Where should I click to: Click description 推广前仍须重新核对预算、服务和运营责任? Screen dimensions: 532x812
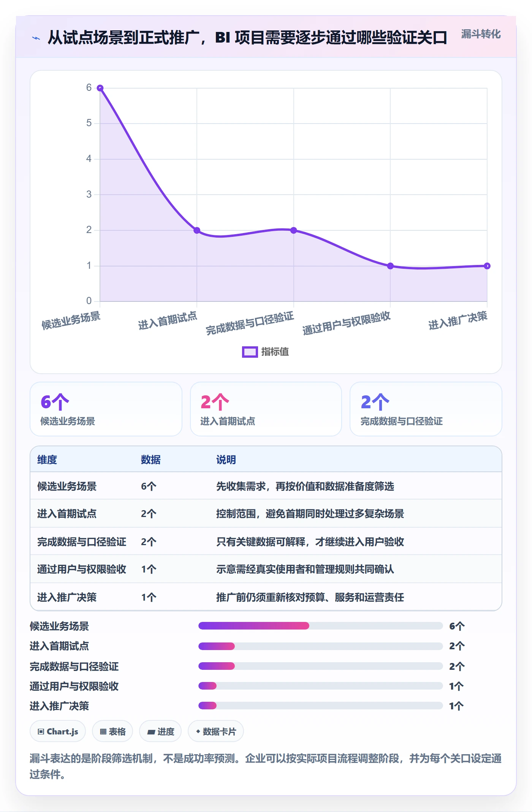tap(310, 597)
